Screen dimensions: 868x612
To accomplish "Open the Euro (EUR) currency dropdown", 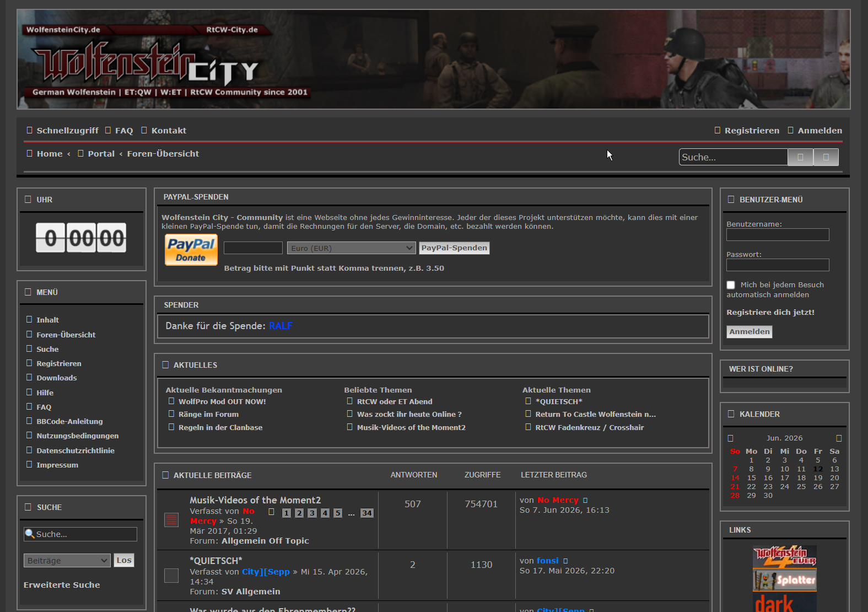I will [x=351, y=248].
